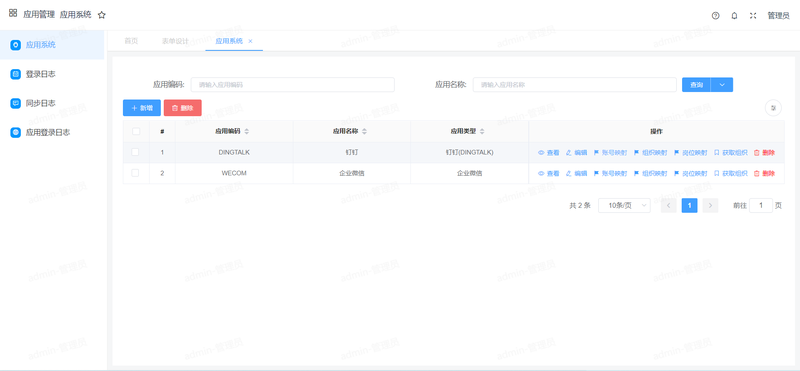
Task: Open the help question mark icon
Action: tap(715, 16)
